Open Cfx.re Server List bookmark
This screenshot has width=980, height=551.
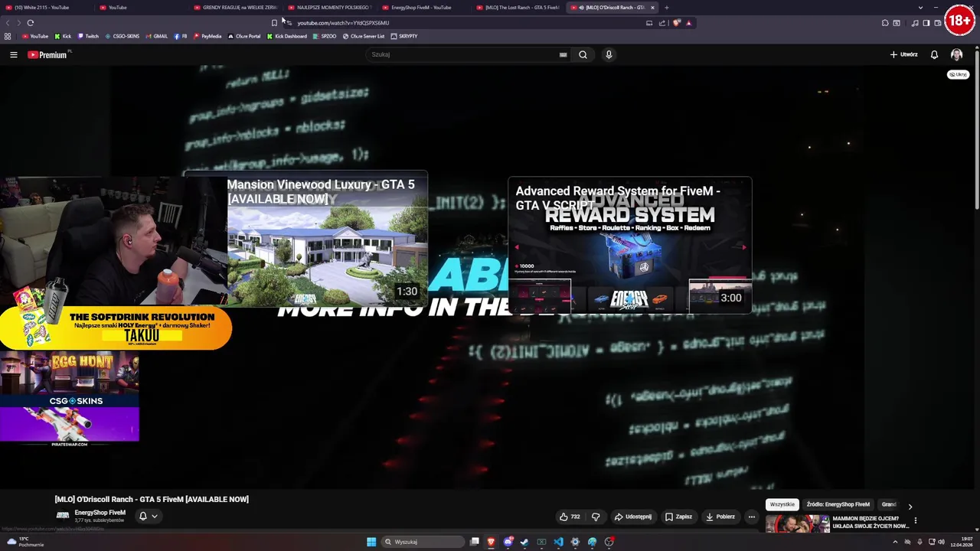click(x=364, y=36)
